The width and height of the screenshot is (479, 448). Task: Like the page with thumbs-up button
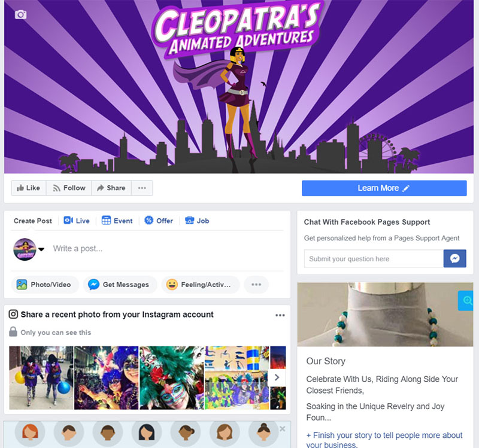tap(28, 188)
